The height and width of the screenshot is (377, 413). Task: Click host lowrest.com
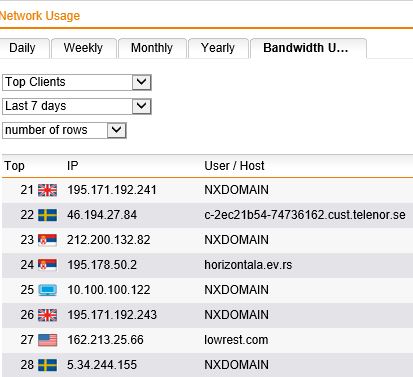236,340
